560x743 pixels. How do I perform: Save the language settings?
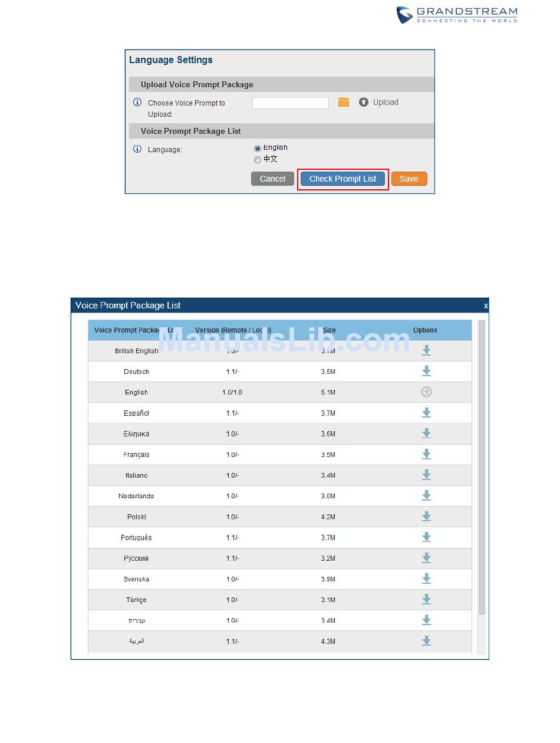tap(409, 179)
